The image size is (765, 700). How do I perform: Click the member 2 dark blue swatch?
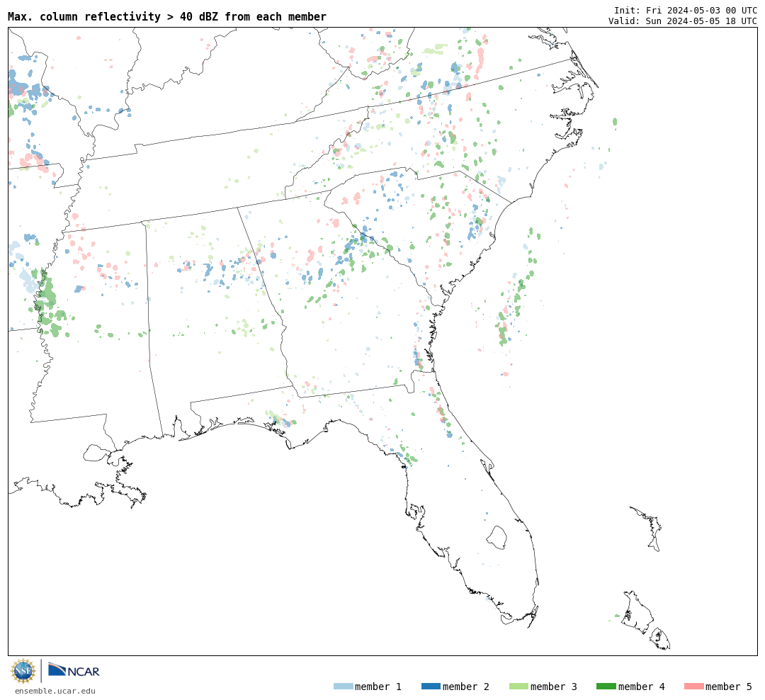tap(431, 687)
